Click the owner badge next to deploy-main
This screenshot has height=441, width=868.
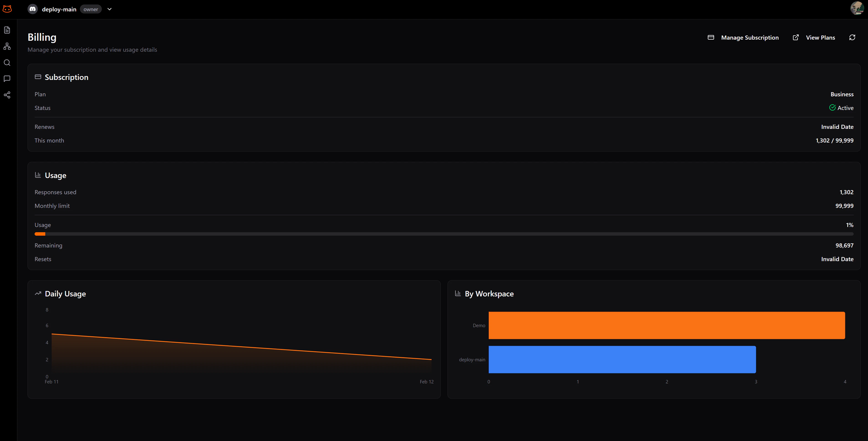tap(90, 9)
